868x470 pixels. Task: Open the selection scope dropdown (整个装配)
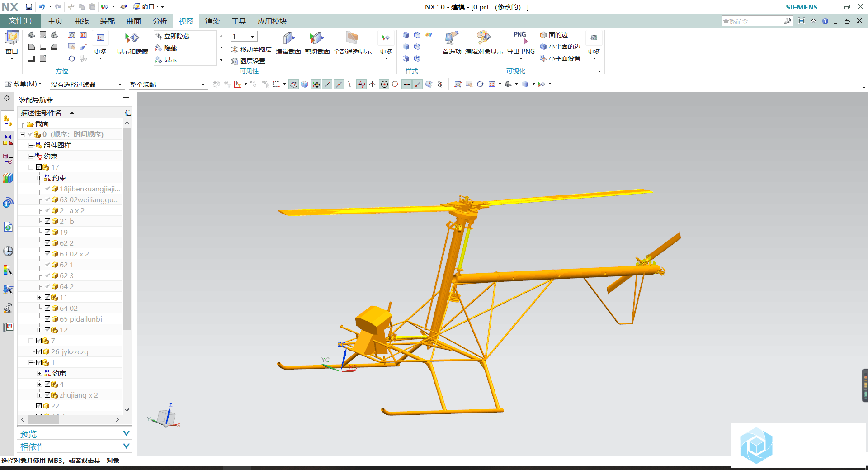click(168, 84)
